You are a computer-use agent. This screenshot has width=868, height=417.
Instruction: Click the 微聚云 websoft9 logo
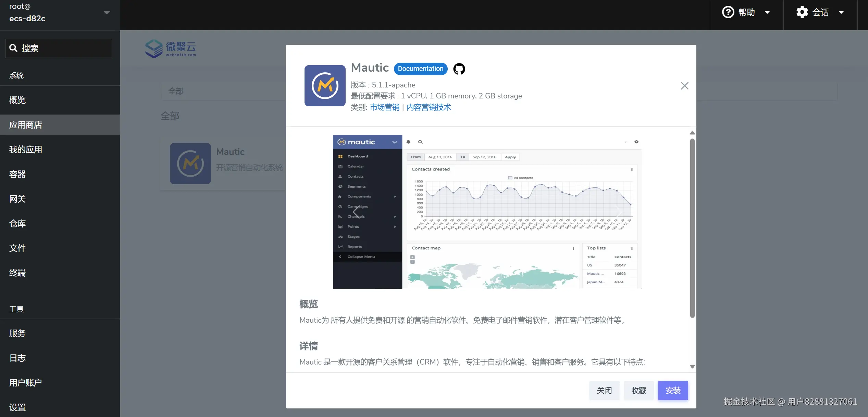[x=170, y=48]
